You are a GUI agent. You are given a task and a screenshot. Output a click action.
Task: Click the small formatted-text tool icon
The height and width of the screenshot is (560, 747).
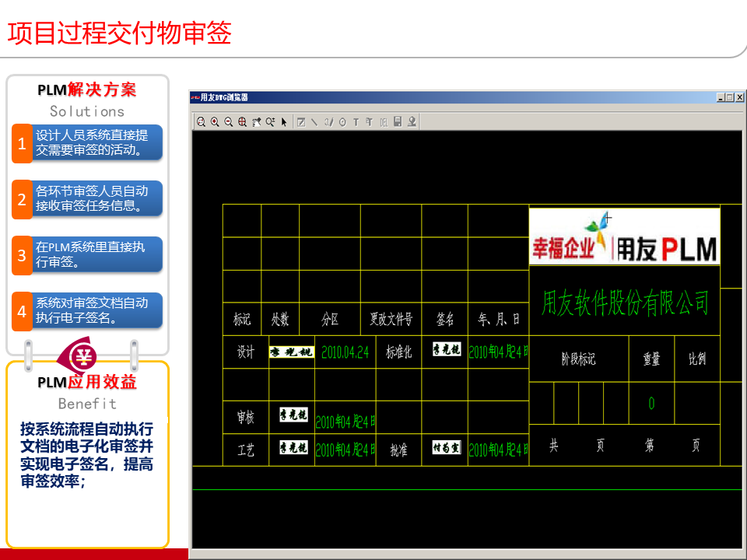[369, 122]
